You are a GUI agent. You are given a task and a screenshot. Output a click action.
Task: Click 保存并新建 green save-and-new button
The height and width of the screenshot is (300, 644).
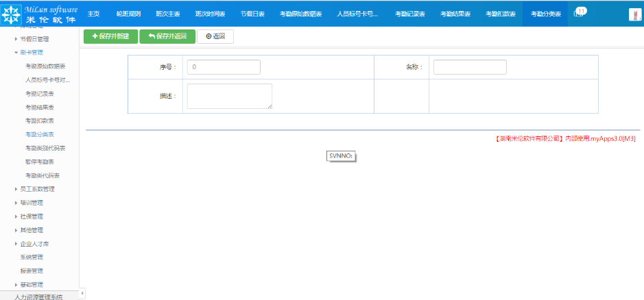[110, 36]
